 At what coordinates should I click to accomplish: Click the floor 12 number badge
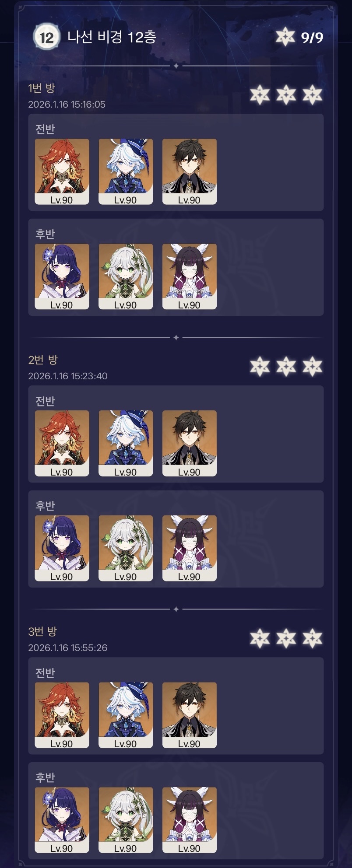[46, 37]
